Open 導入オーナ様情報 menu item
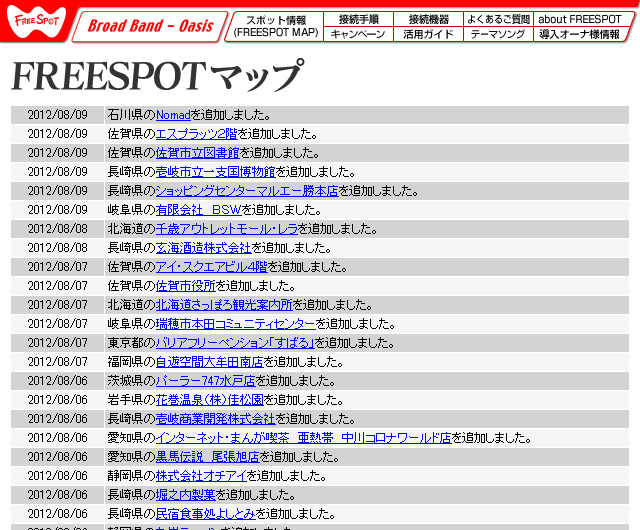This screenshot has width=640, height=530. [x=580, y=34]
